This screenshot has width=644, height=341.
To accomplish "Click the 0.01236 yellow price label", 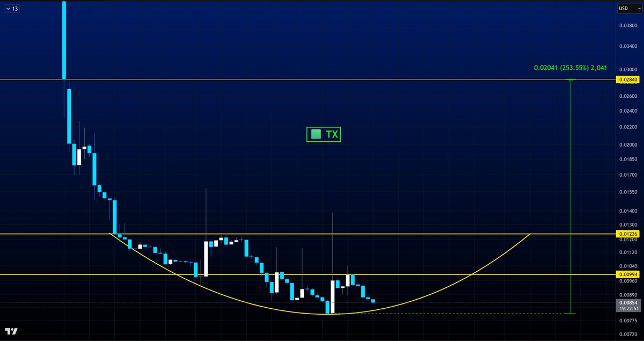I will pyautogui.click(x=628, y=234).
